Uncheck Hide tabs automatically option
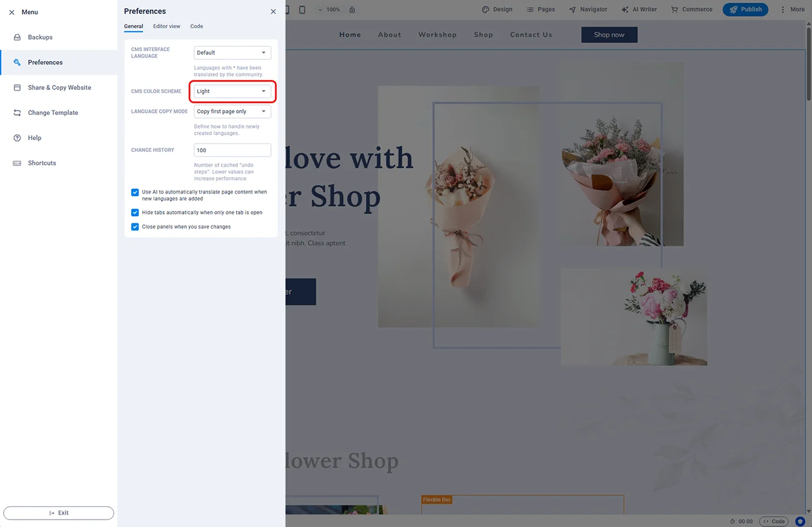 pos(135,213)
